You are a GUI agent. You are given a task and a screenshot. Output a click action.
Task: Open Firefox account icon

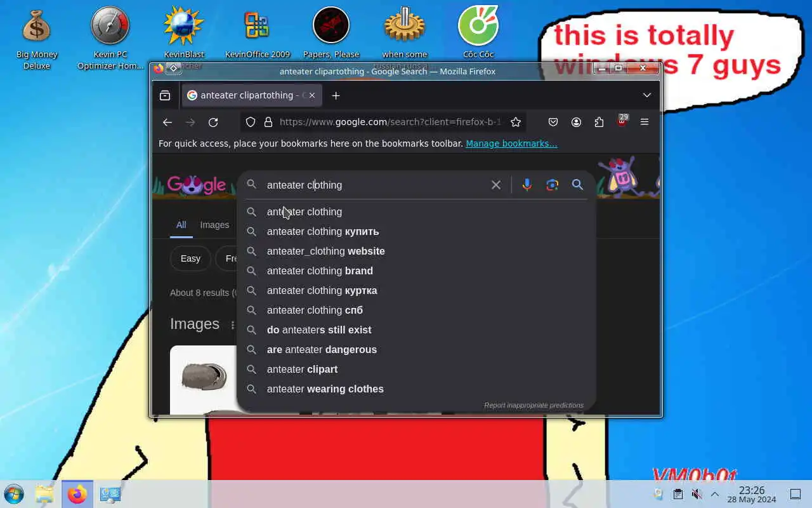point(576,122)
